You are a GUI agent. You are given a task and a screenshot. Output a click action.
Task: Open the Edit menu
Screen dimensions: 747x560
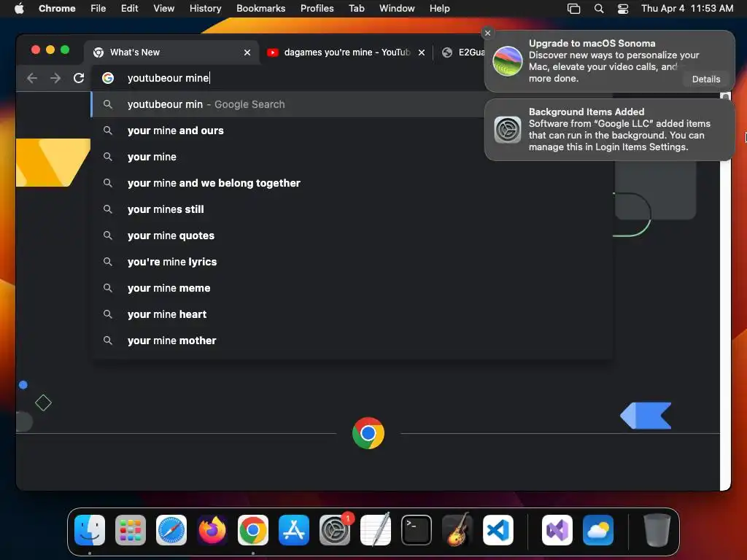[129, 9]
